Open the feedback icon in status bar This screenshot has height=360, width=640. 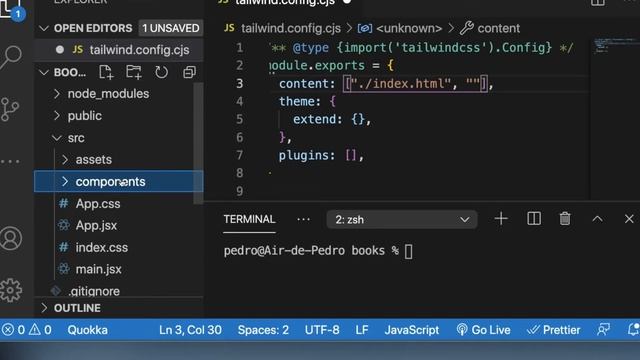pos(603,330)
